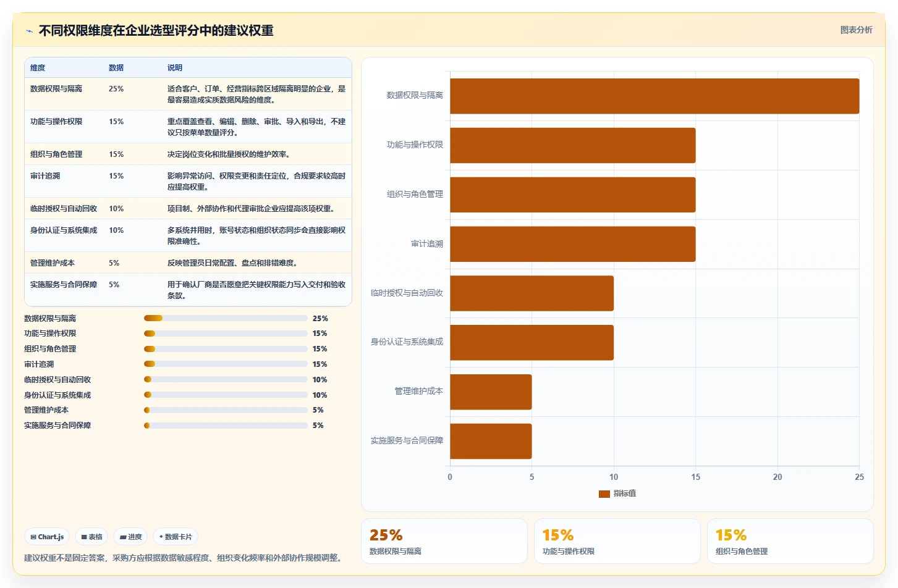This screenshot has width=898, height=588.
Task: Click the 身份认证与系统集成 table row name
Action: [64, 230]
